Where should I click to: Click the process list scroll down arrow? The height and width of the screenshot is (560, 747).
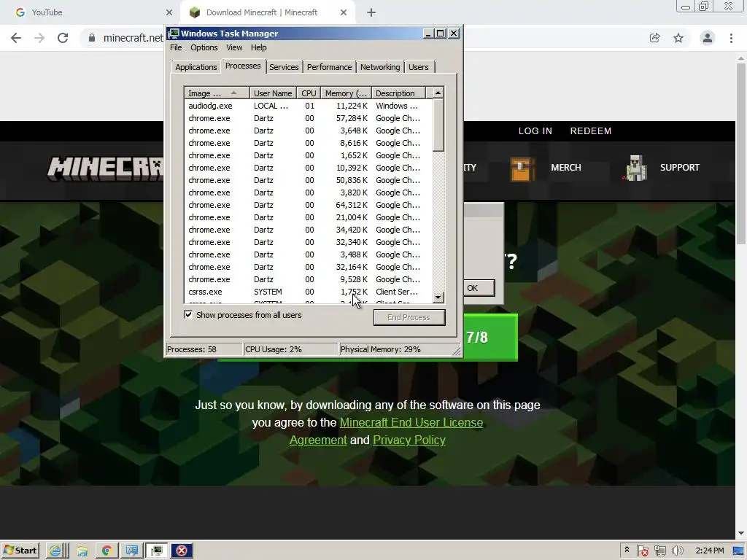[438, 297]
